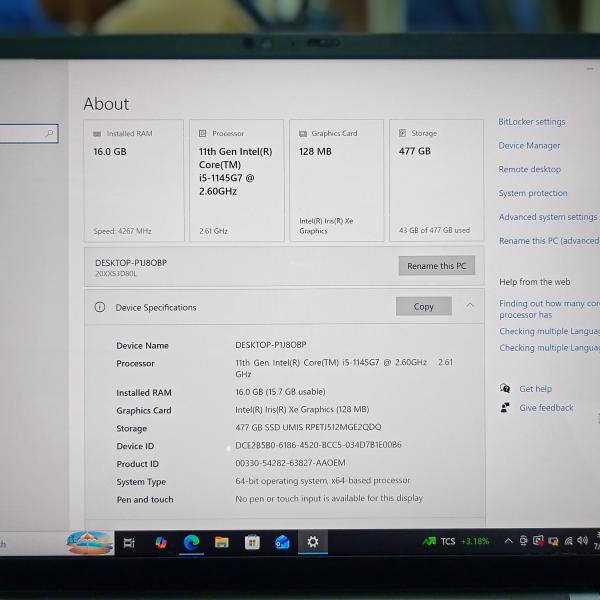600x600 pixels.
Task: Click the About page heading
Action: pos(106,104)
